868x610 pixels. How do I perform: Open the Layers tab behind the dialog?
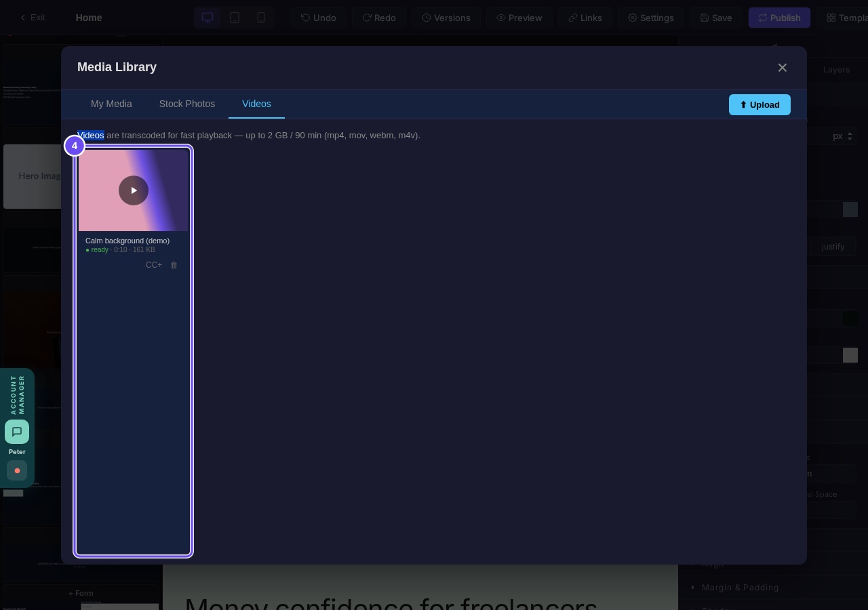(x=836, y=70)
